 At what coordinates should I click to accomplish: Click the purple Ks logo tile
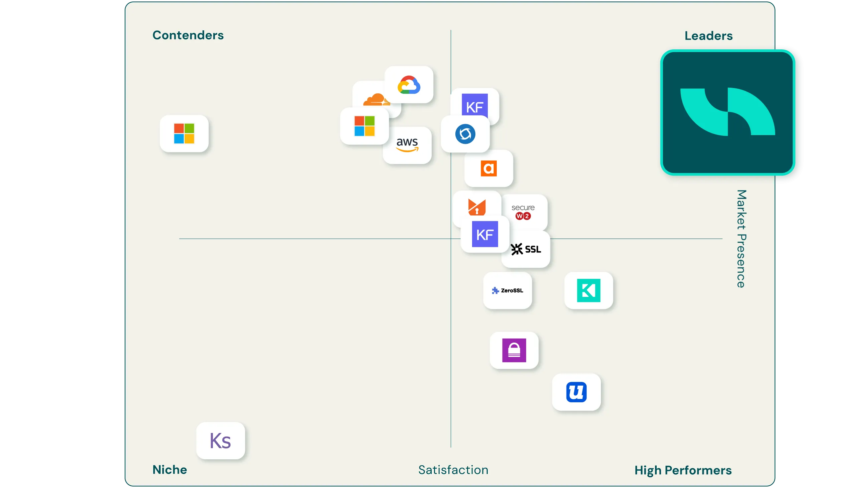(x=220, y=441)
